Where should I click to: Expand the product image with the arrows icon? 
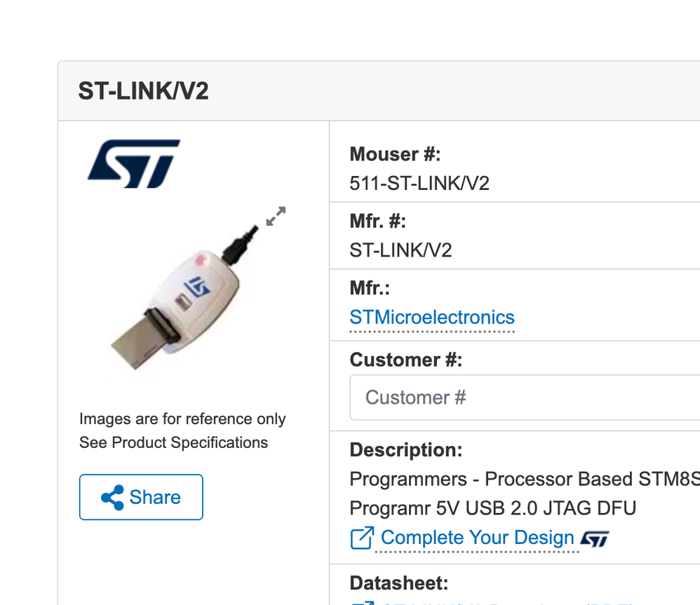276,217
